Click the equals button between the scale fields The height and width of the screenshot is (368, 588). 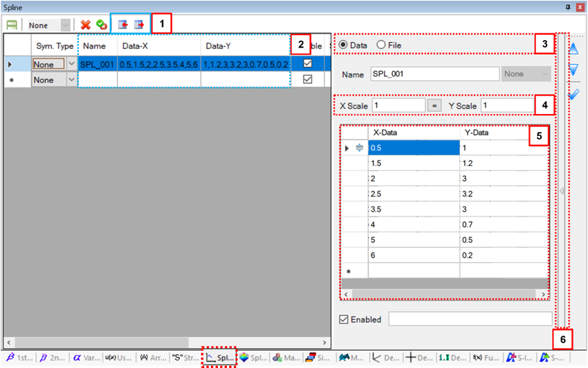434,106
